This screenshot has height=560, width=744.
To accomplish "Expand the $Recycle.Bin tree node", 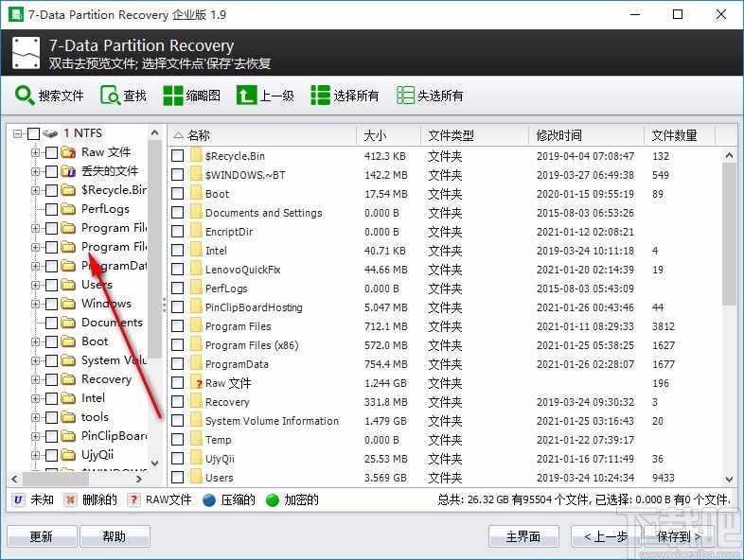I will pos(35,190).
